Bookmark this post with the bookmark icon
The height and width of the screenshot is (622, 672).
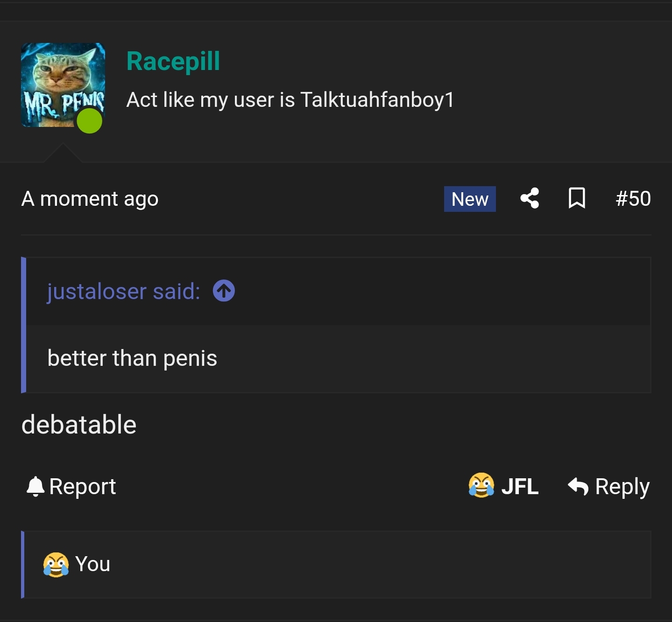(x=577, y=198)
